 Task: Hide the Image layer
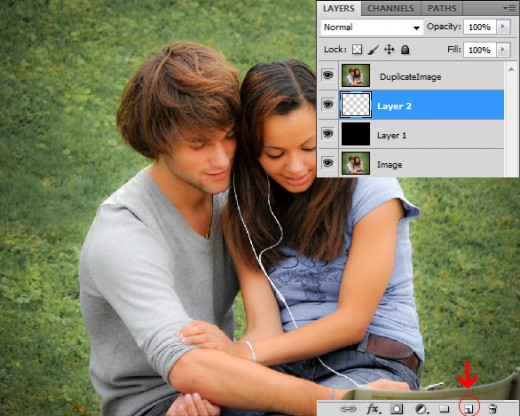point(328,163)
